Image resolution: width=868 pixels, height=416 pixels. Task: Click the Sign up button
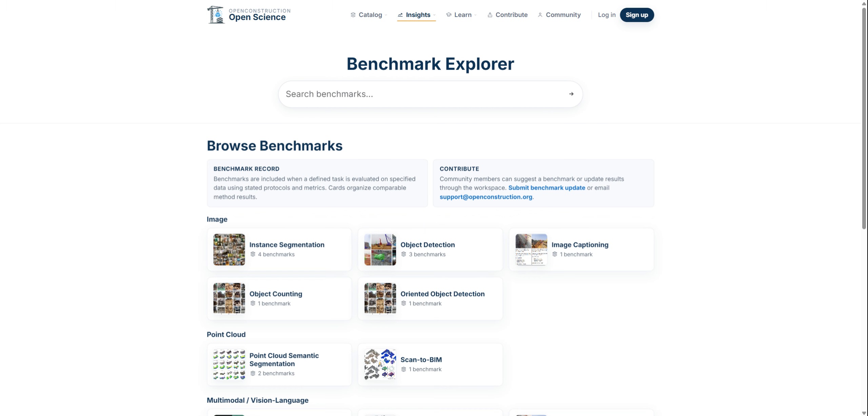[x=637, y=15]
